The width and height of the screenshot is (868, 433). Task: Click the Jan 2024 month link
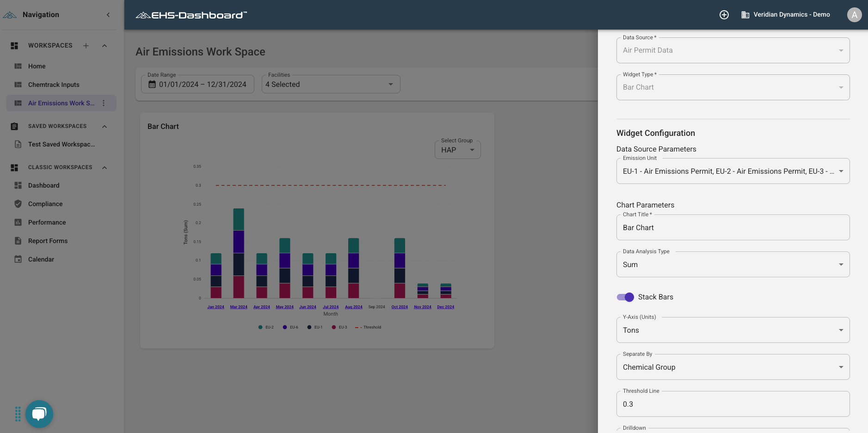(x=215, y=307)
